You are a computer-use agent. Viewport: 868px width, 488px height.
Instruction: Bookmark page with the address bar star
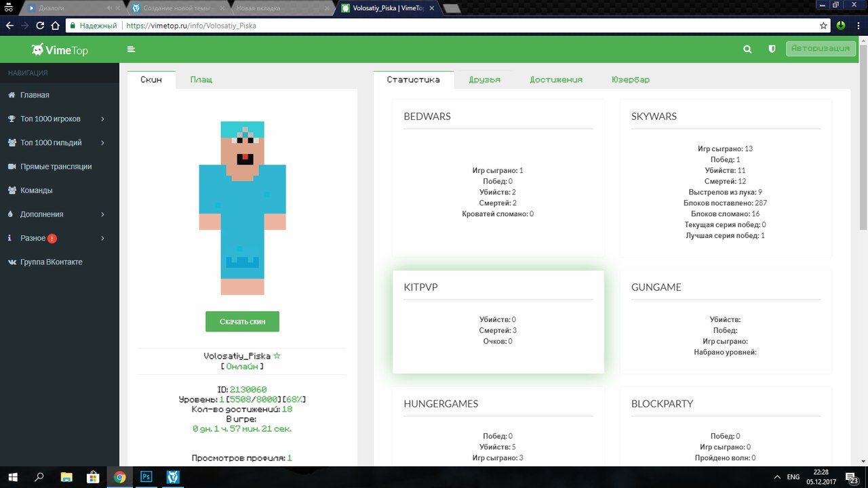(x=823, y=26)
